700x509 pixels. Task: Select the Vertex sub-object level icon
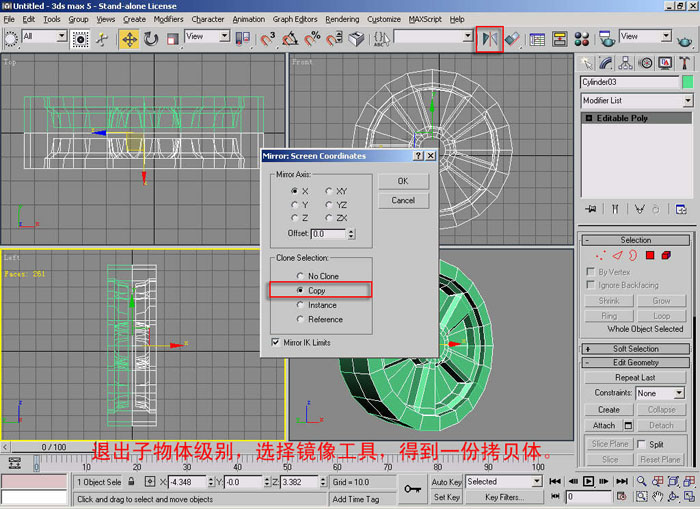pyautogui.click(x=600, y=255)
